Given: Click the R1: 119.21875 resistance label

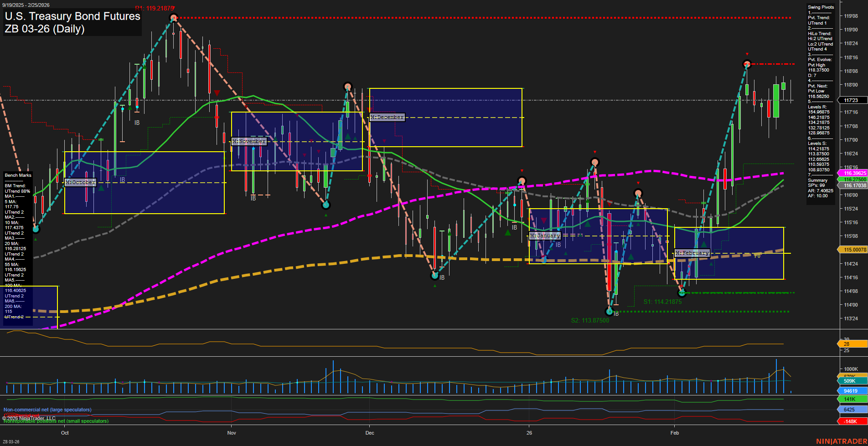Looking at the screenshot, I should (155, 8).
